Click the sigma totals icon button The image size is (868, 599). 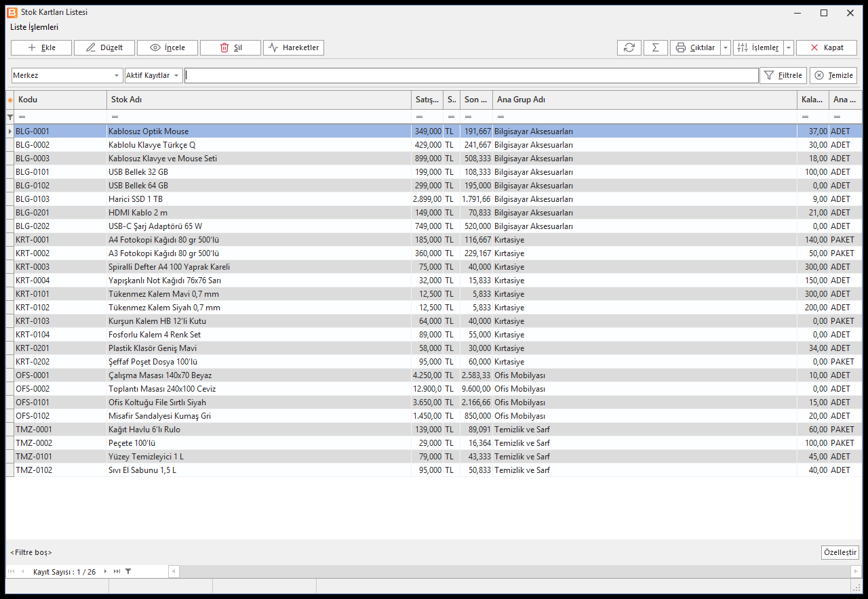click(x=655, y=47)
